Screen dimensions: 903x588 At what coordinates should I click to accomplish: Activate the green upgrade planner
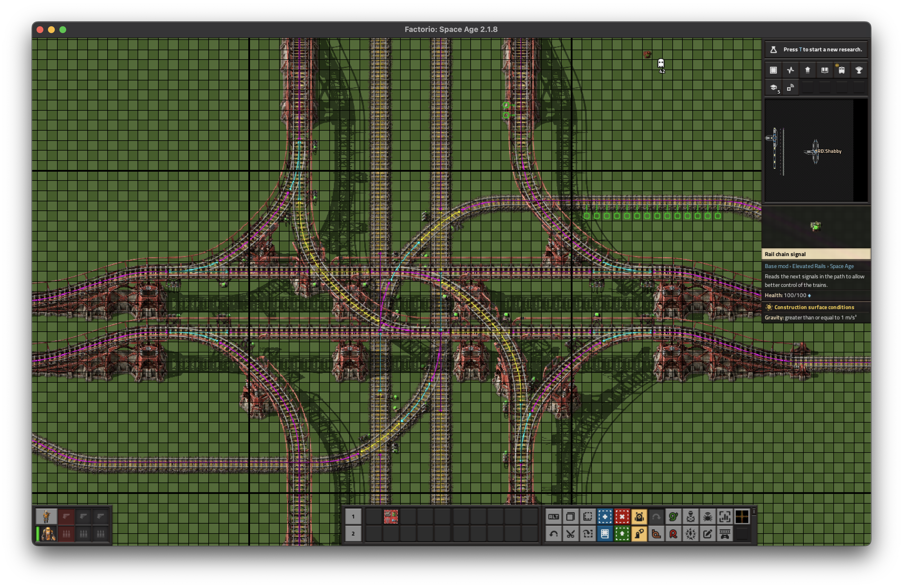click(622, 534)
